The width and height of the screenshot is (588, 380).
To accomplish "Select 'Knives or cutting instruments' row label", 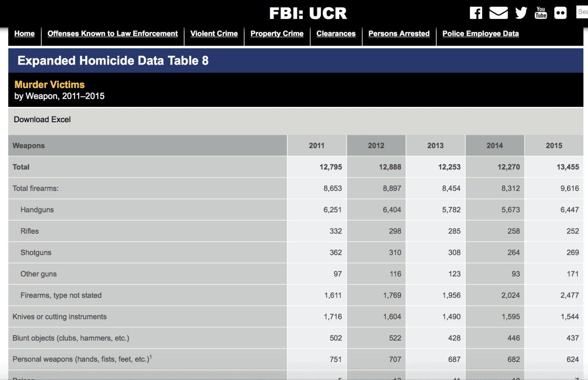I will (60, 317).
